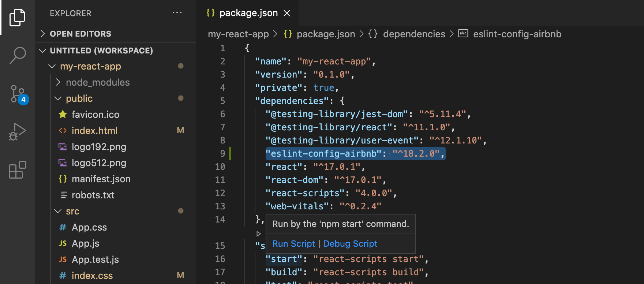Click the change dot on public folder

[x=180, y=98]
